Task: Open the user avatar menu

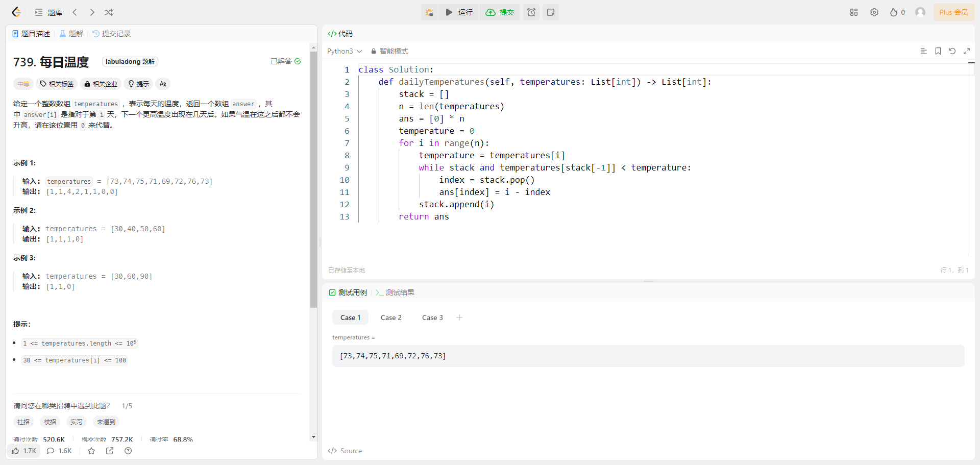Action: [x=920, y=12]
